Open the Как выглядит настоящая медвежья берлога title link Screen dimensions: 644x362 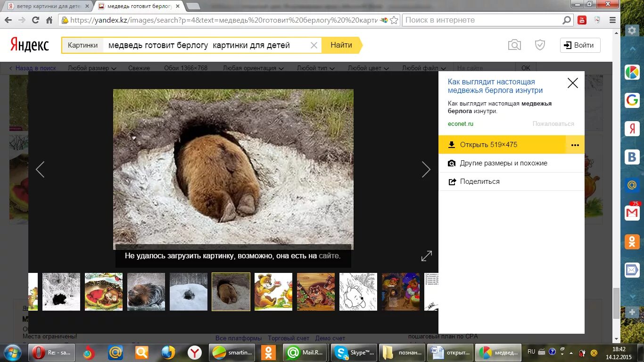[495, 86]
